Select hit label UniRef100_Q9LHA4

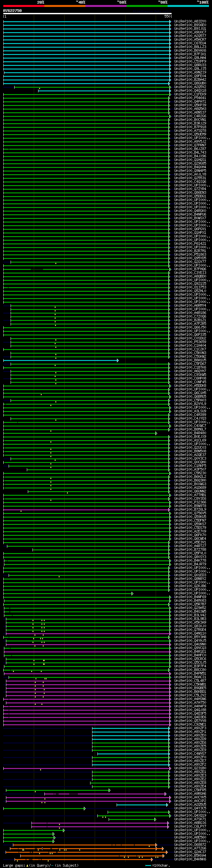[190, 58]
